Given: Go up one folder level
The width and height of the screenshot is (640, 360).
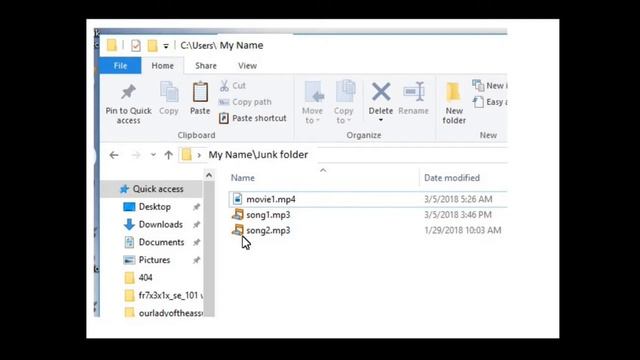Looking at the screenshot, I should pos(169,155).
